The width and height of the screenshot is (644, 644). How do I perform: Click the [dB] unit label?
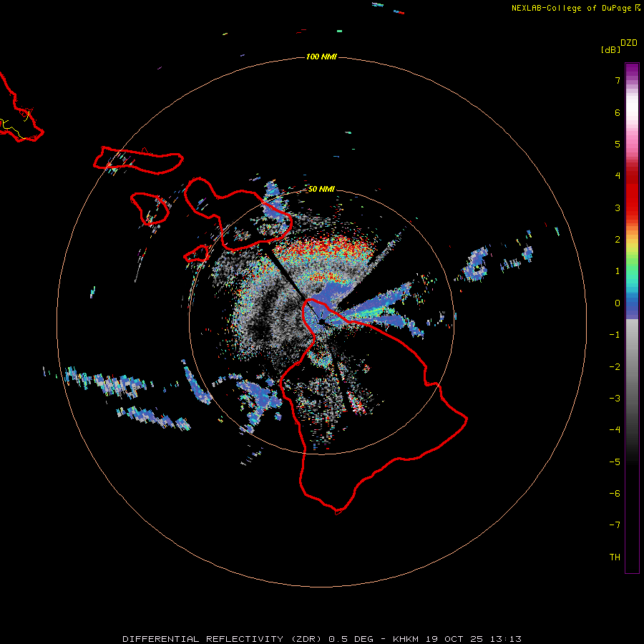pyautogui.click(x=610, y=50)
